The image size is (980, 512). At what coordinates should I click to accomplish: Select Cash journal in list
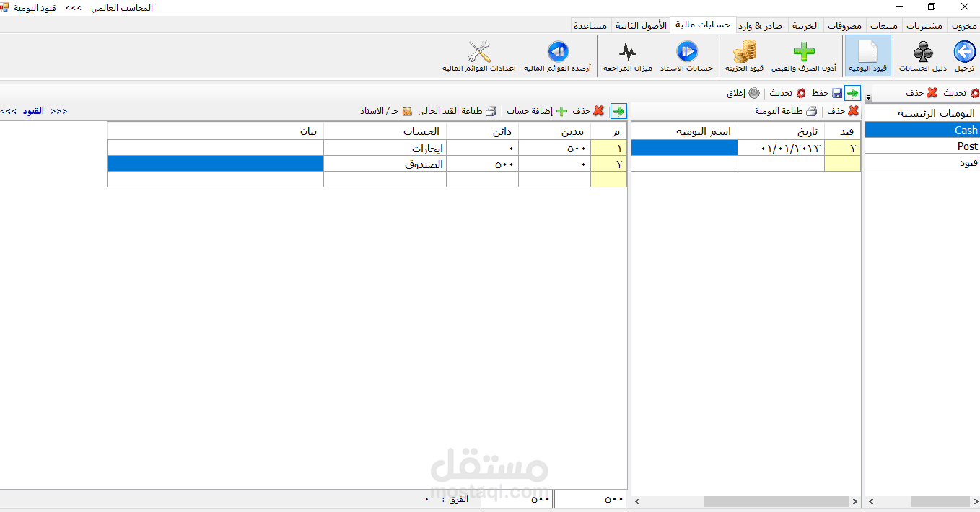tap(922, 131)
